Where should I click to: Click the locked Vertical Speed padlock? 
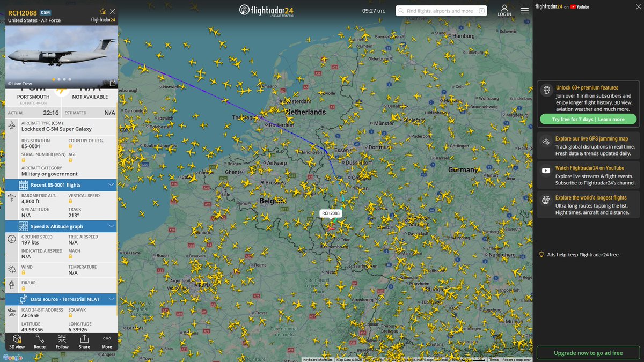tap(70, 201)
